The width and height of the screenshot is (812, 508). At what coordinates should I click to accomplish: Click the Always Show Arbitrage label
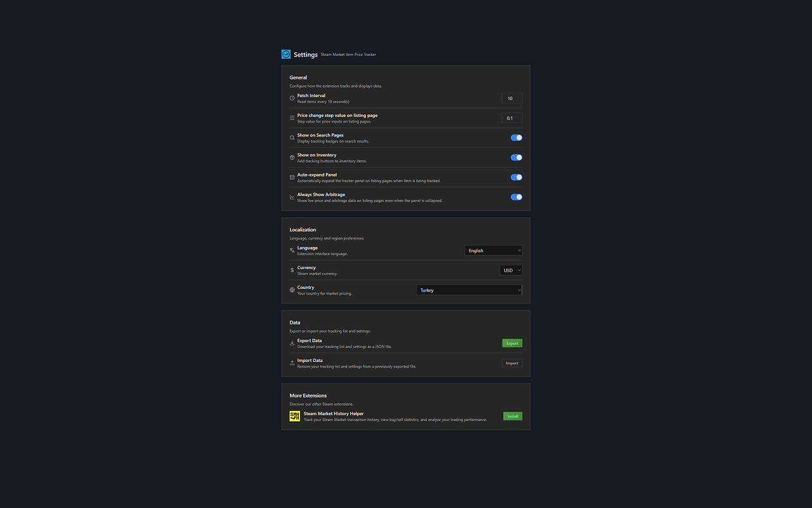tap(322, 194)
